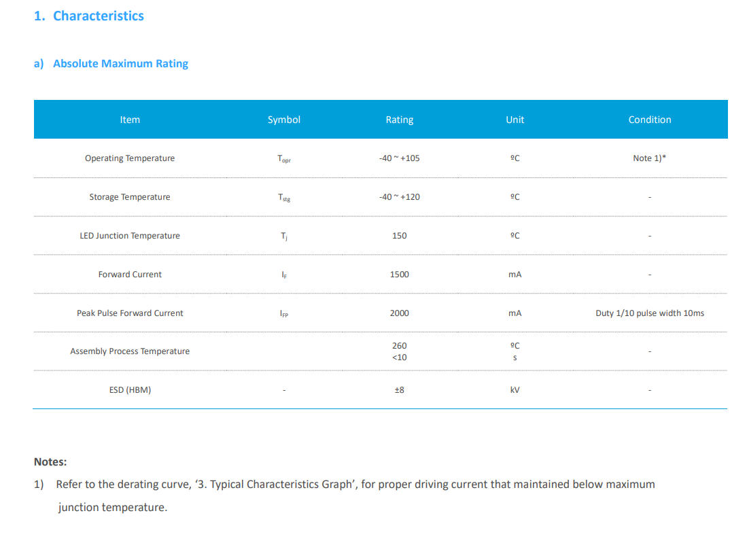
Task: Select the '±8' ESD rating value
Action: click(x=400, y=390)
